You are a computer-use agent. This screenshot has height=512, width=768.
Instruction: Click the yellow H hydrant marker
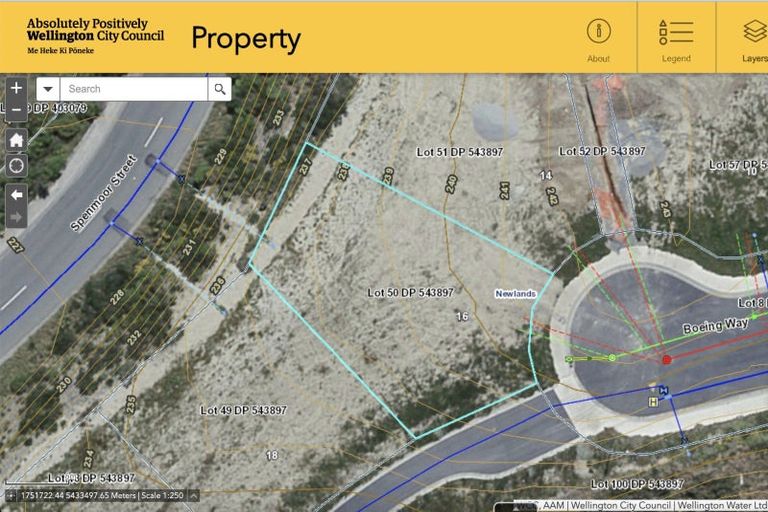pos(653,401)
